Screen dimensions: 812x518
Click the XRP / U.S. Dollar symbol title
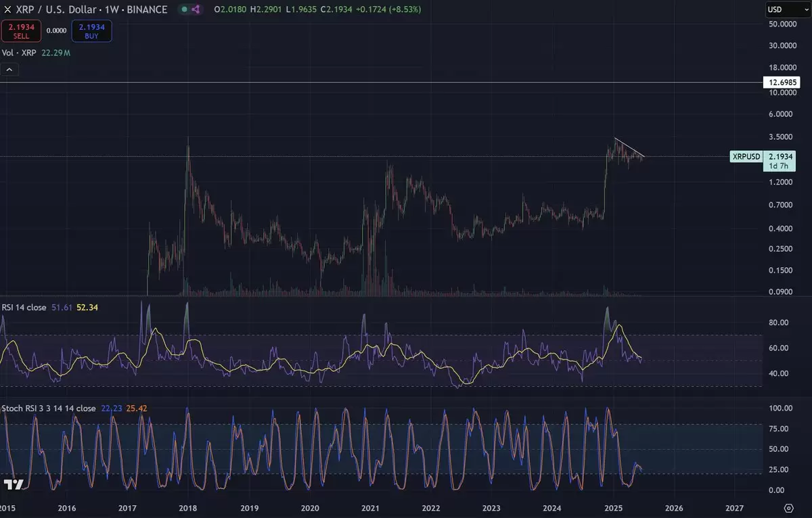coord(58,10)
